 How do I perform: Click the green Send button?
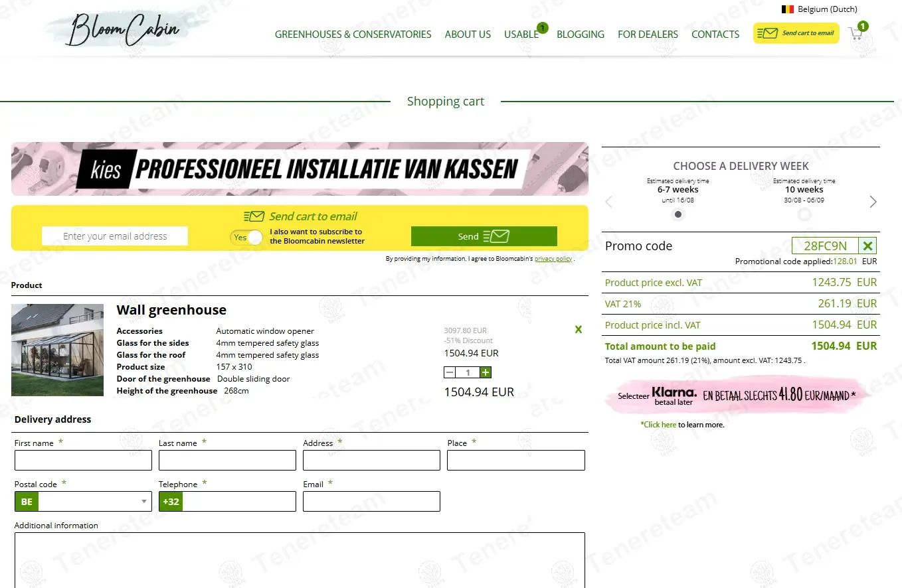484,236
